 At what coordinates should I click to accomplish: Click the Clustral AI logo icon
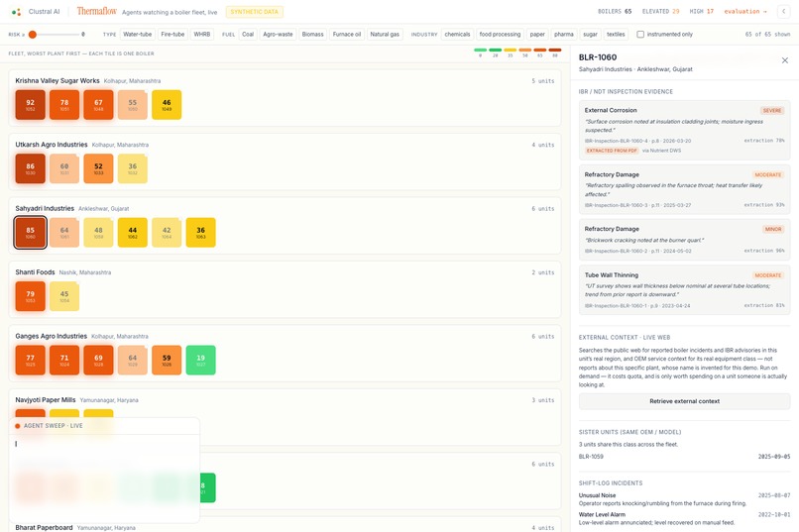pos(16,12)
